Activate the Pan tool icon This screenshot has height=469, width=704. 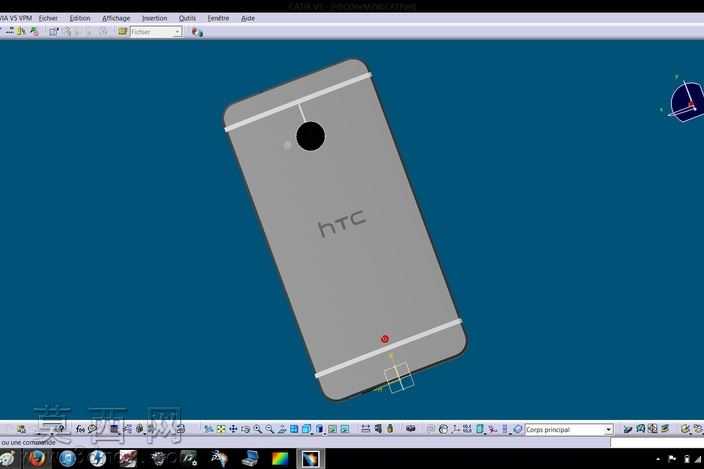pyautogui.click(x=233, y=429)
